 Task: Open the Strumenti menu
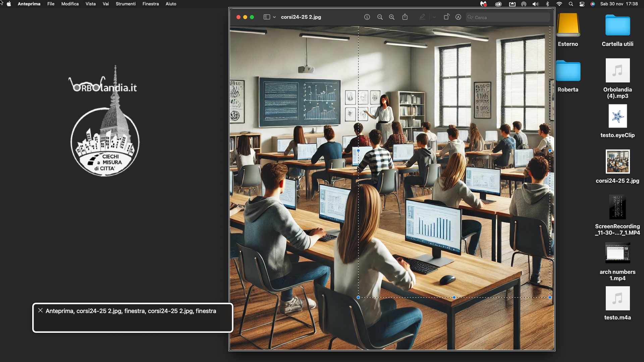coord(125,4)
